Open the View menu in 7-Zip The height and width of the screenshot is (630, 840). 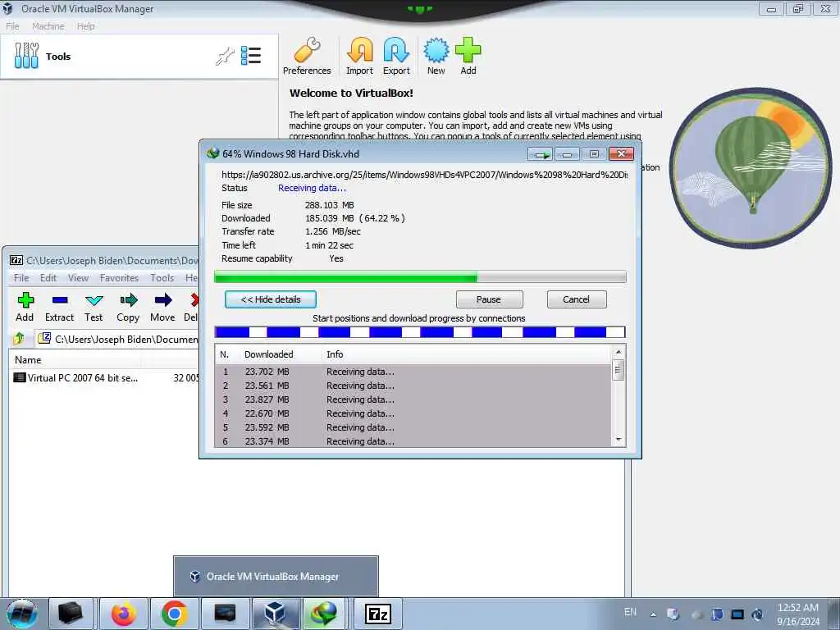point(78,278)
